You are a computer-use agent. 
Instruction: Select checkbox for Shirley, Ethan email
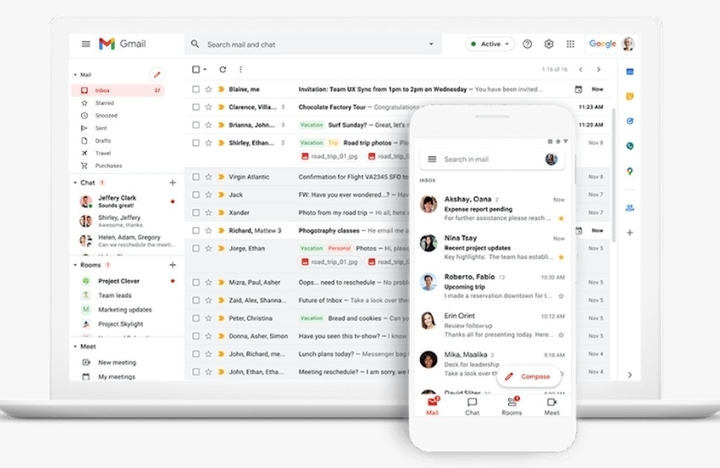tap(196, 143)
